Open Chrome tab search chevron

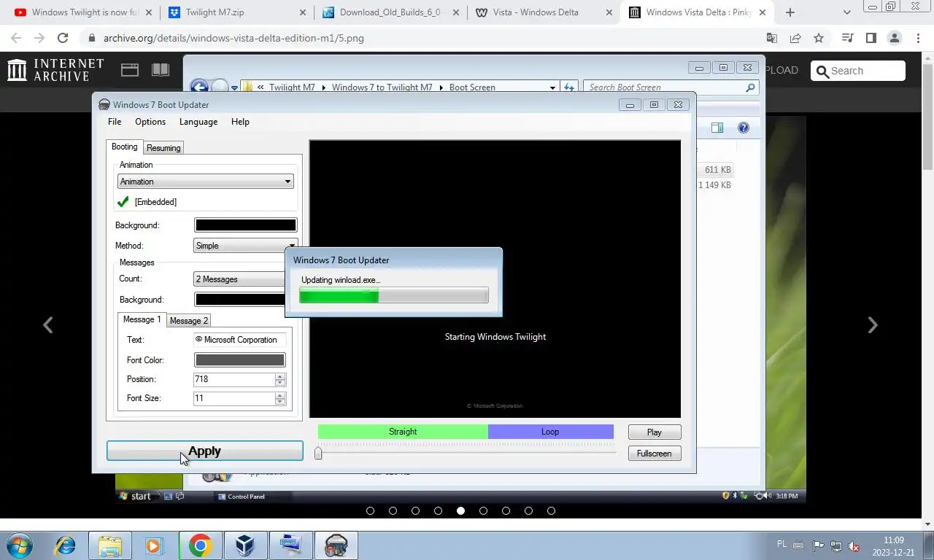(846, 12)
